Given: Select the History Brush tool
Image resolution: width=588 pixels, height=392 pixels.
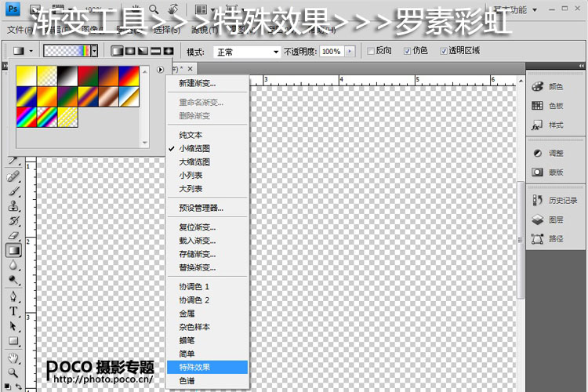Looking at the screenshot, I should click(x=13, y=220).
